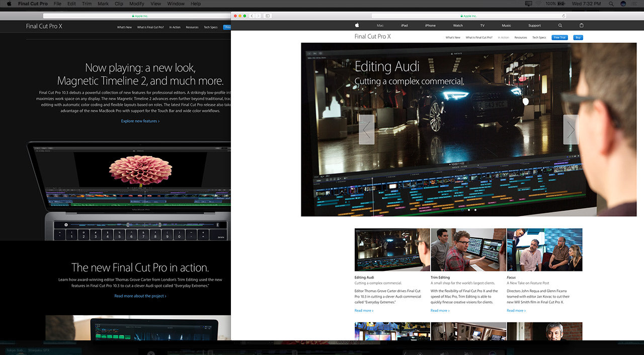Open the Clip menu
The height and width of the screenshot is (355, 644).
pos(119,4)
